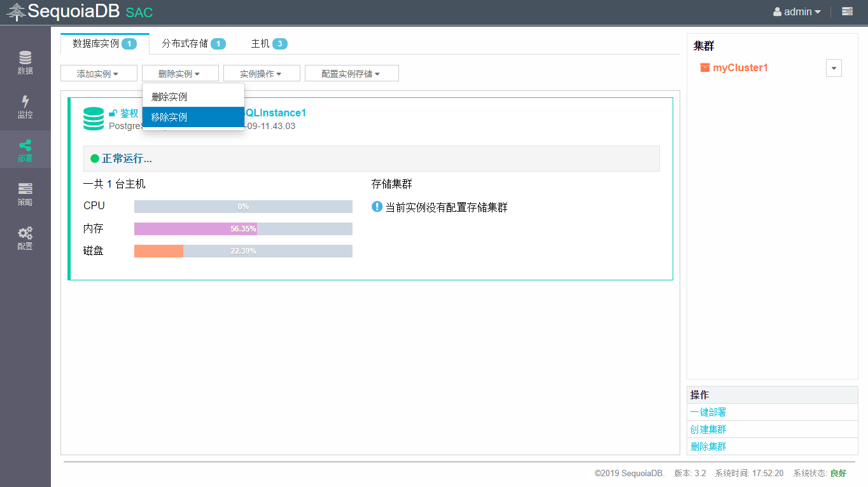Choose 移除实例 from the menu
The width and height of the screenshot is (868, 487).
(169, 118)
